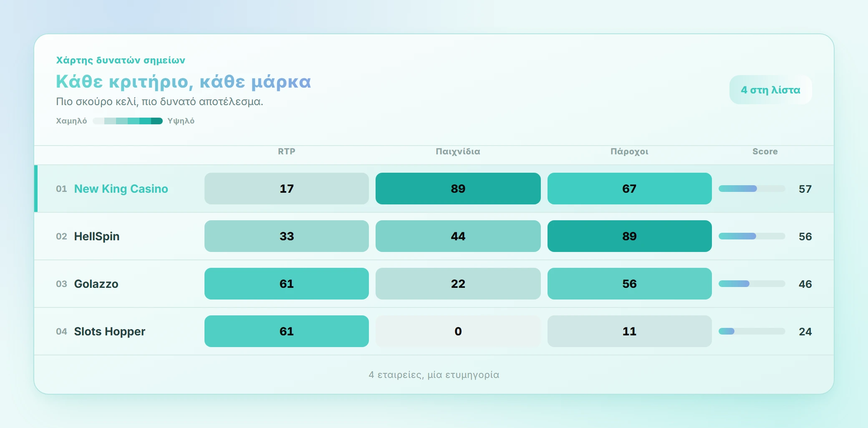Click HellSpin Παιχνίδια cell 44
The image size is (868, 428).
[458, 236]
